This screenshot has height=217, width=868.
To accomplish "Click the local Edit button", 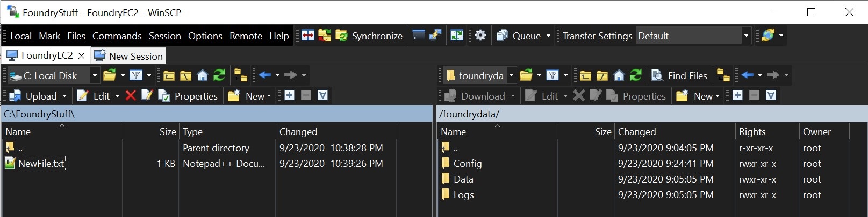I will pos(94,96).
